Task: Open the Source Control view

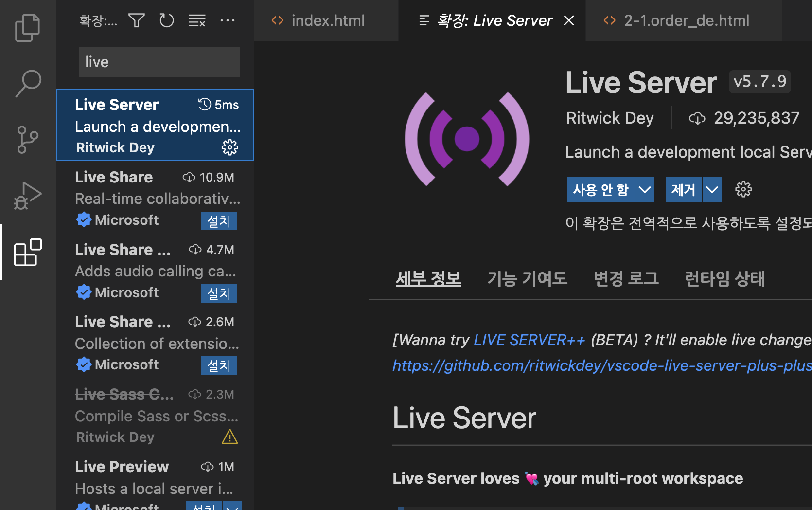Action: click(x=28, y=140)
